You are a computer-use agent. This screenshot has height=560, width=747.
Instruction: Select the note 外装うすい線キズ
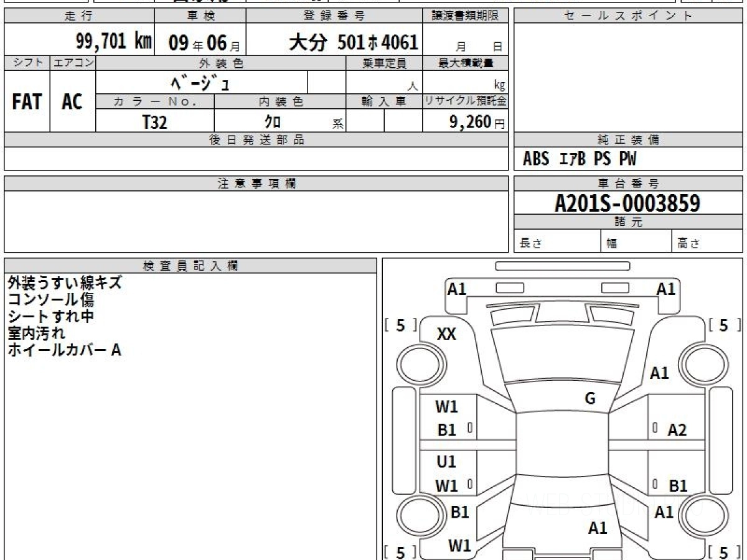65,283
